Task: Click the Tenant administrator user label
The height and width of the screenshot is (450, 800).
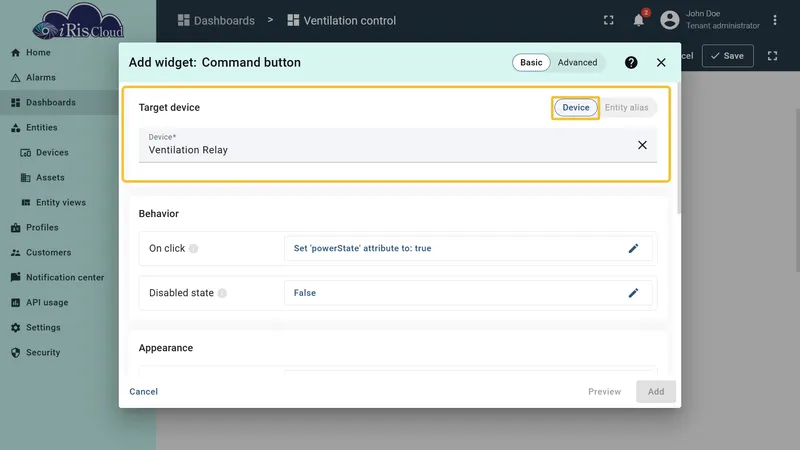Action: (722, 26)
